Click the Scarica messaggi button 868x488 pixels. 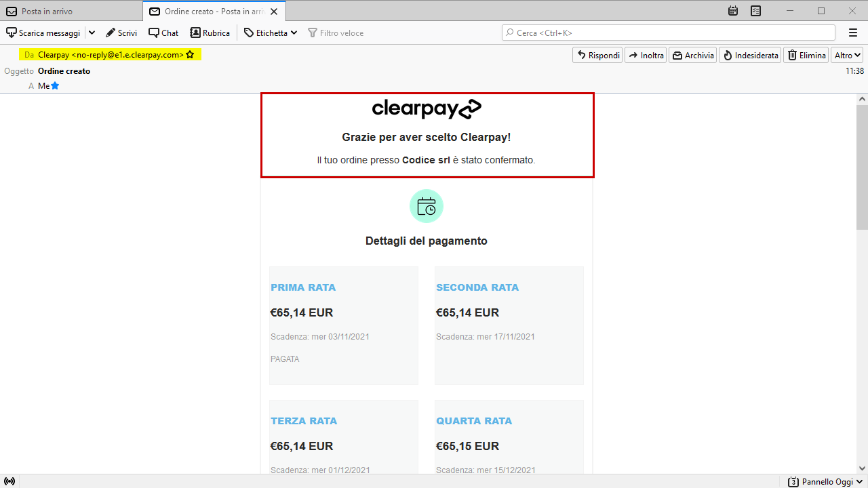coord(43,33)
